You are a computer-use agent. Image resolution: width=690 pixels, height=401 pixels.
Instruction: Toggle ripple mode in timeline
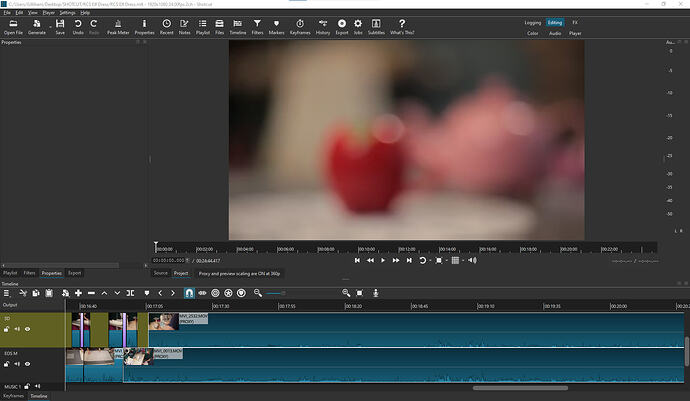pos(215,293)
